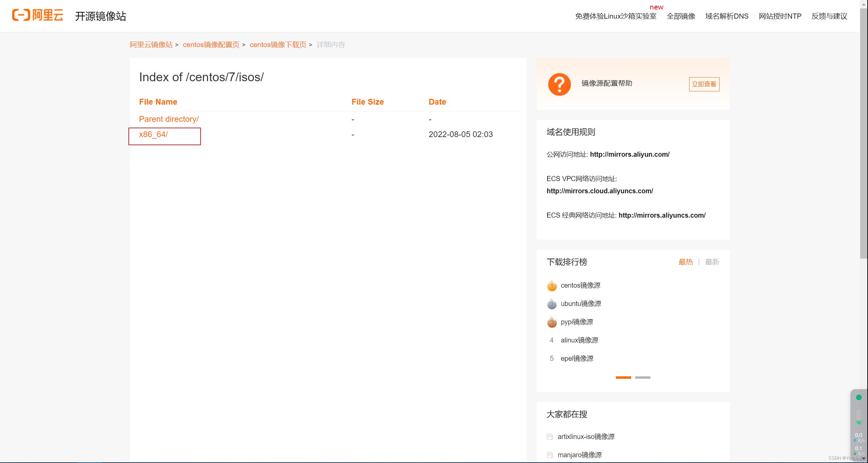Open the mirrors.aliyun.com public address link
Screen dimensions: 868x463
(629, 154)
